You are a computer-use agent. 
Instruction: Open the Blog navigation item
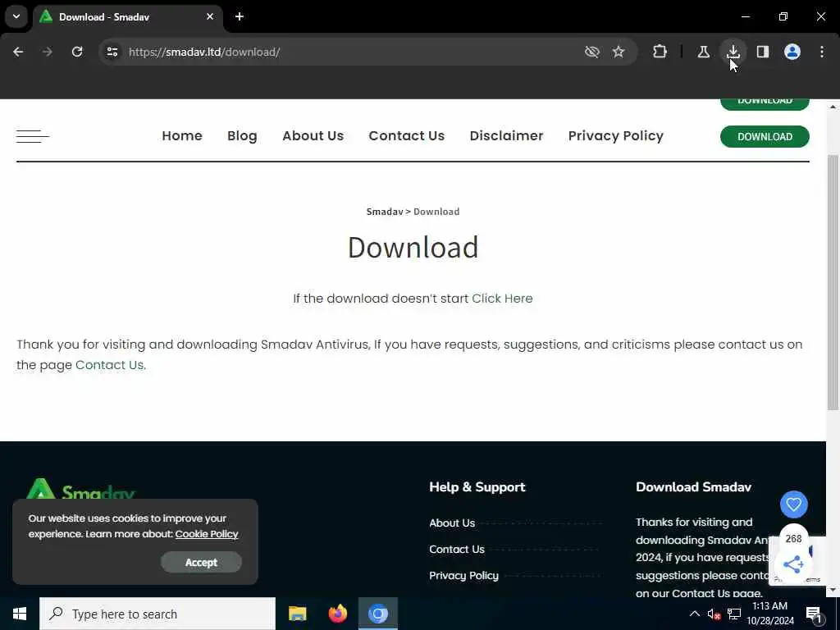242,136
